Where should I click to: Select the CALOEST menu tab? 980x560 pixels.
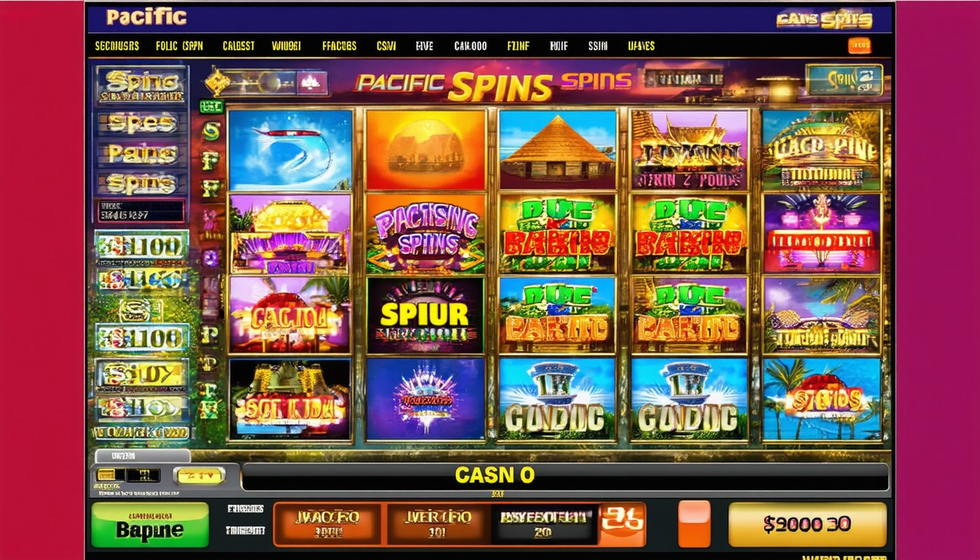tap(238, 46)
